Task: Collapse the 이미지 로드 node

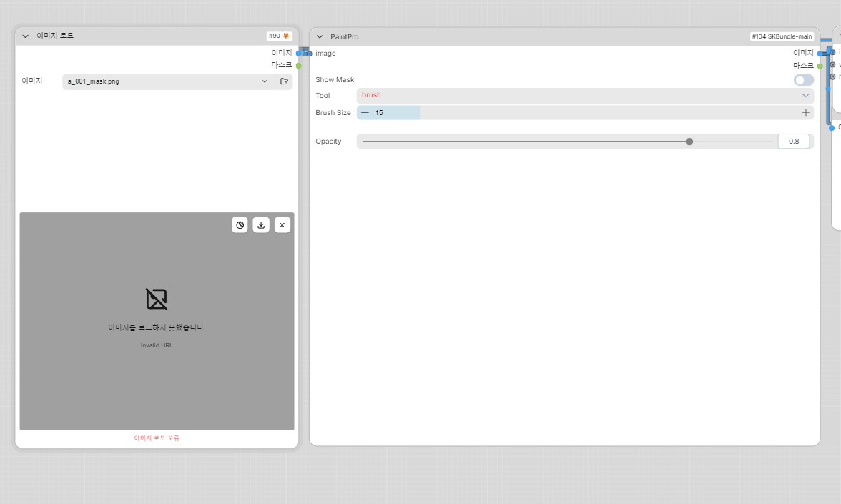Action: pos(25,36)
